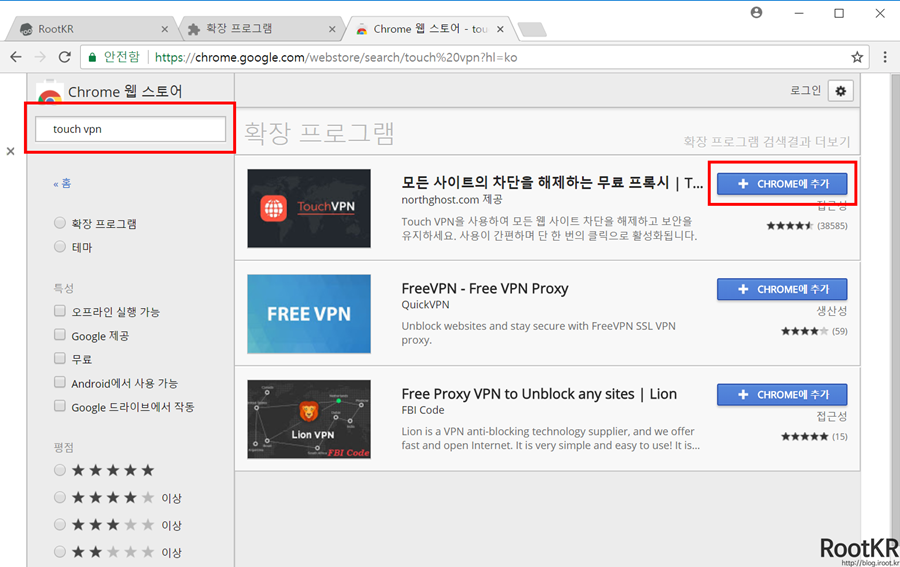Image resolution: width=900 pixels, height=567 pixels.
Task: Open Free Proxy VPN to Unblock any sites title
Action: (539, 394)
